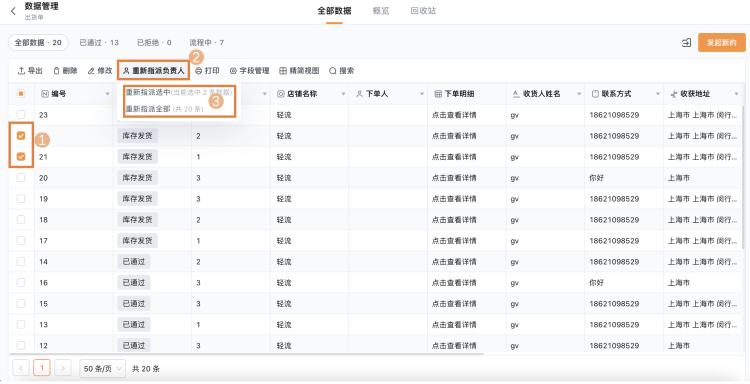Open dropdown arrow of 编号 column
This screenshot has width=750, height=384.
[108, 94]
